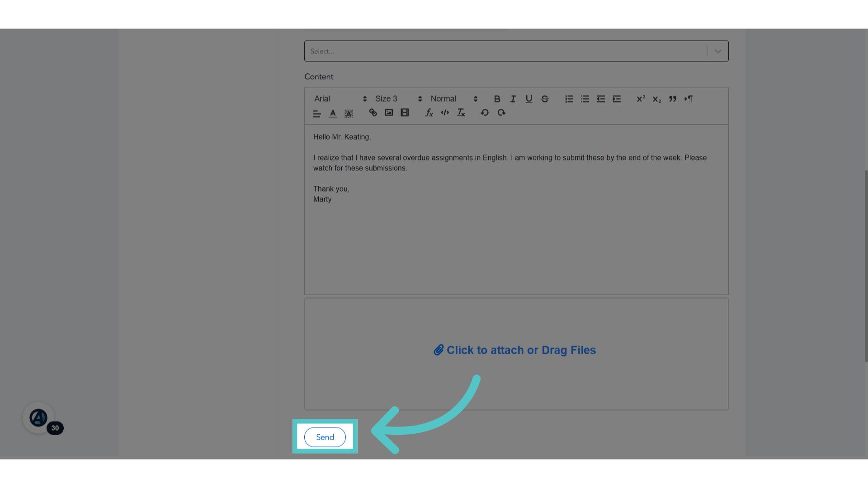This screenshot has width=868, height=488.
Task: Increase the indent level
Action: tap(617, 99)
